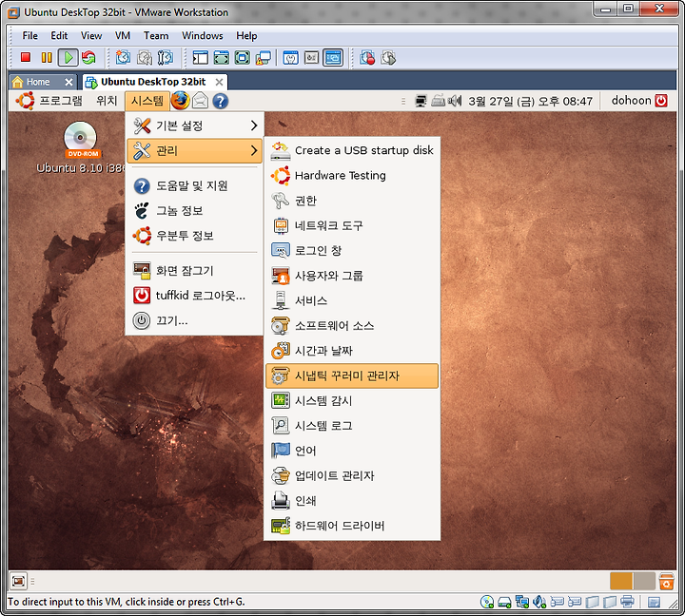The height and width of the screenshot is (616, 685).
Task: Expand the 기본 설정 submenu
Action: 194,125
